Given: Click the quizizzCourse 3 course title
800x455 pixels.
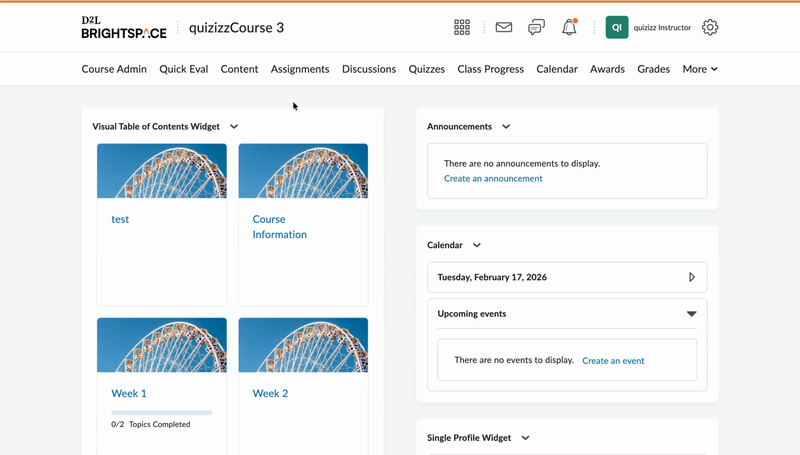Looking at the screenshot, I should pos(236,28).
